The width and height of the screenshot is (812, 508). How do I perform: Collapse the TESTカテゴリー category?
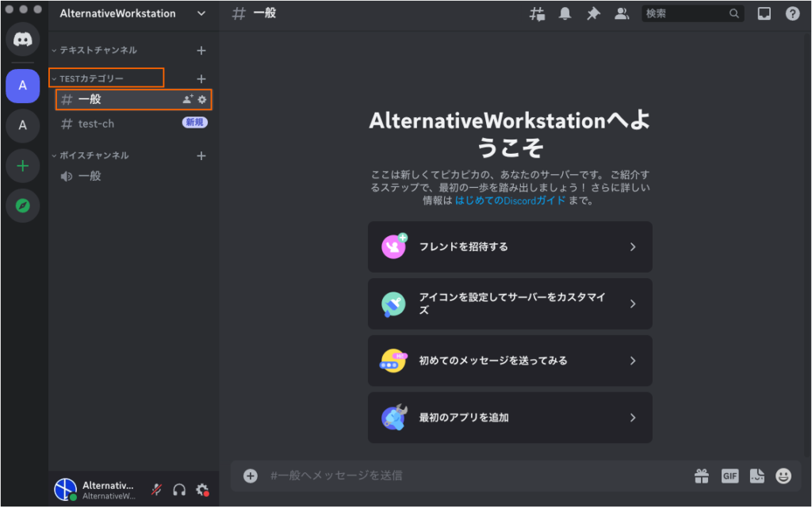coord(91,78)
